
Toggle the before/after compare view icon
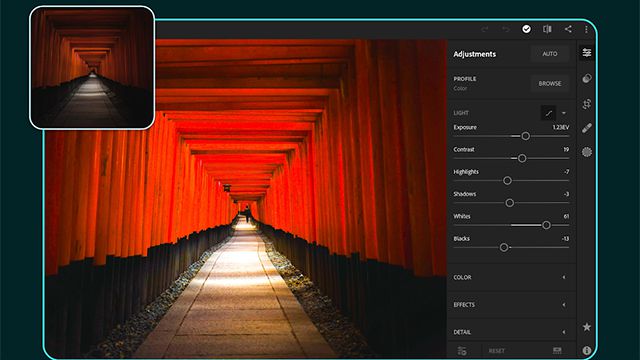(x=547, y=29)
